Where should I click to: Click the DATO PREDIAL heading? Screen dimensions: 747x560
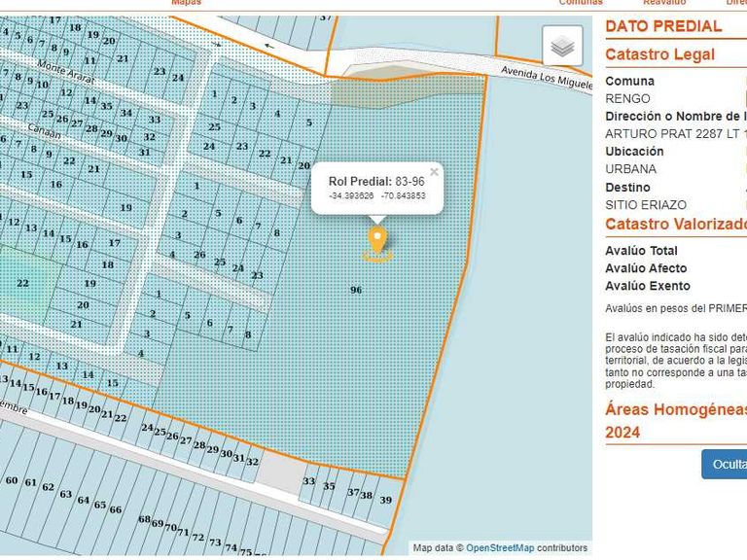pyautogui.click(x=663, y=25)
